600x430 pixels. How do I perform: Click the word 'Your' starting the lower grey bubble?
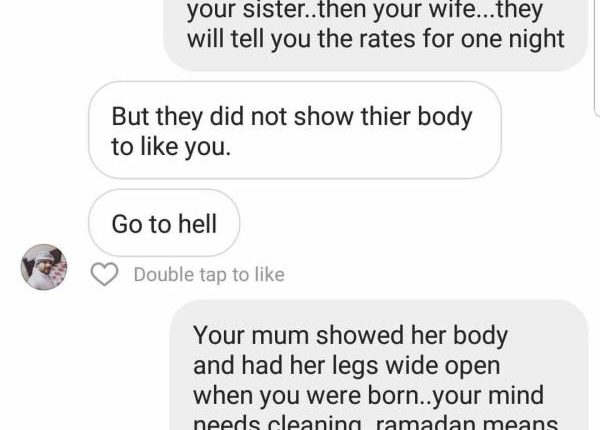tap(219, 335)
